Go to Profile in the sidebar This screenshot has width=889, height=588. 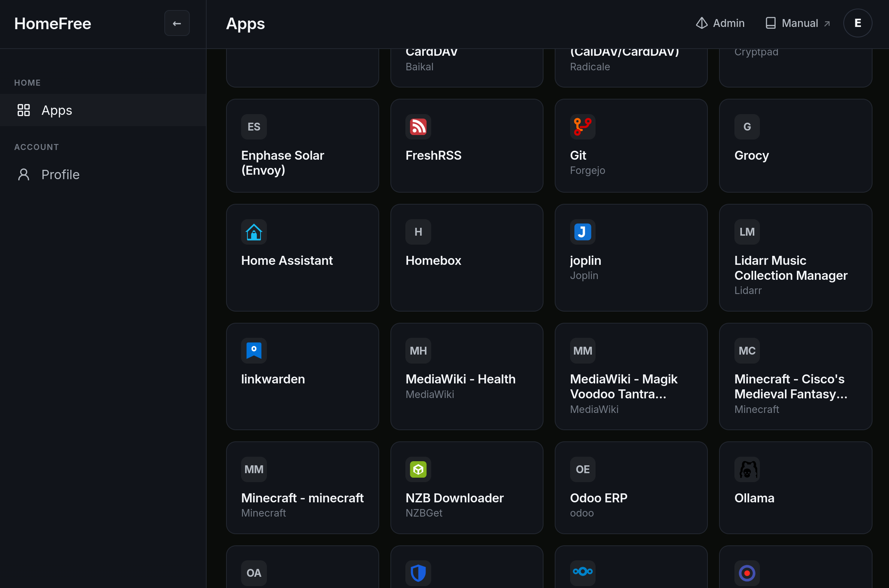[103, 174]
